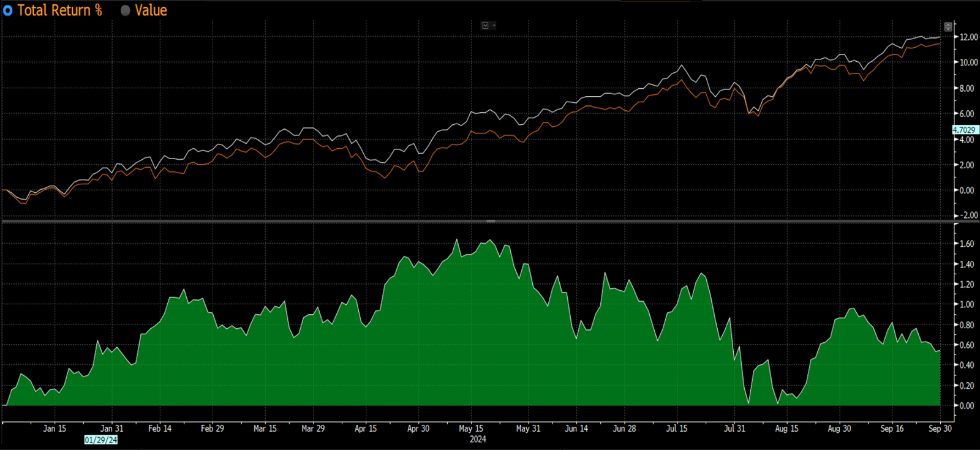The height and width of the screenshot is (450, 980).
Task: Click the 0.00 label on lower panel axis
Action: [967, 405]
